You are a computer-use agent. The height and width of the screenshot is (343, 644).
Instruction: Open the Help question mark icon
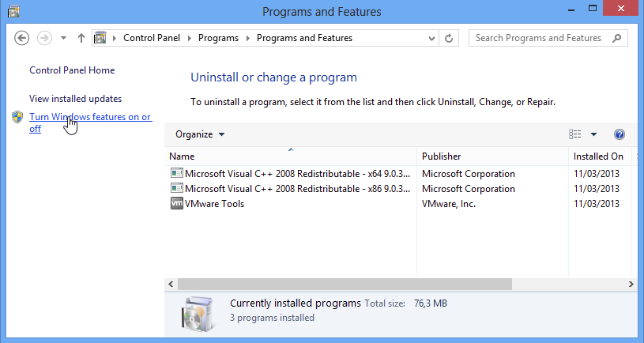tap(620, 134)
